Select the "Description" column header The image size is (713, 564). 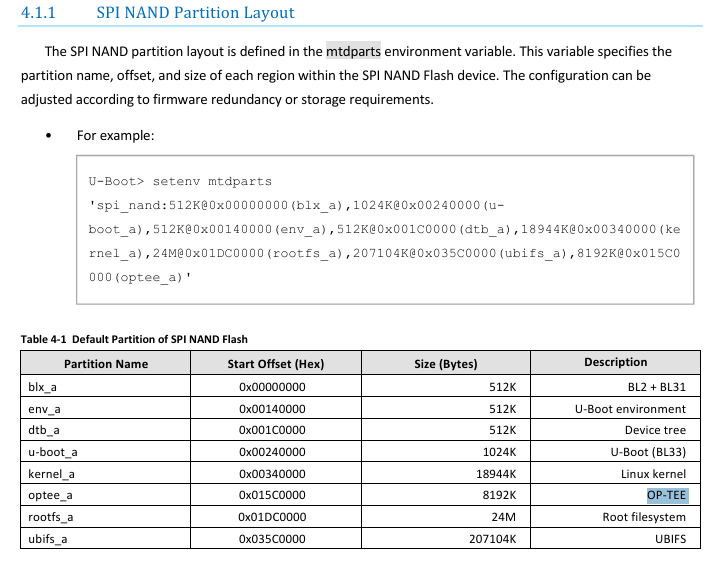pyautogui.click(x=616, y=363)
